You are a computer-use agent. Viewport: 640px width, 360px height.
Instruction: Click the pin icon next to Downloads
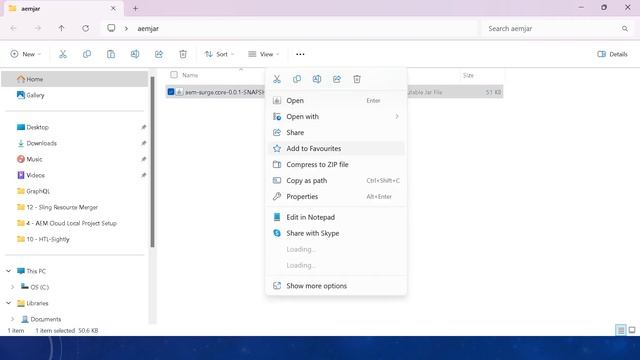pos(143,143)
